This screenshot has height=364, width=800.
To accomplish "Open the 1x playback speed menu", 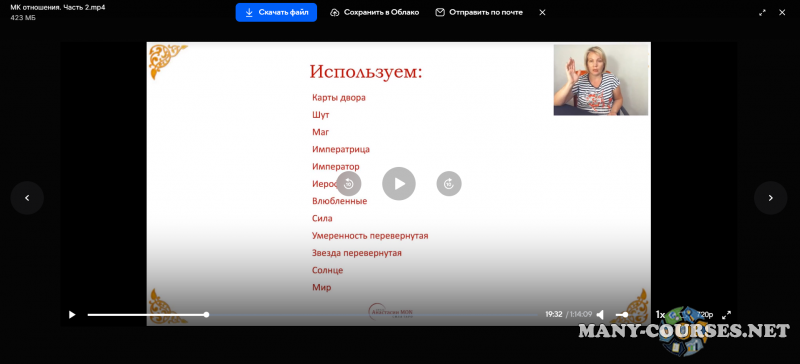I will tap(660, 314).
